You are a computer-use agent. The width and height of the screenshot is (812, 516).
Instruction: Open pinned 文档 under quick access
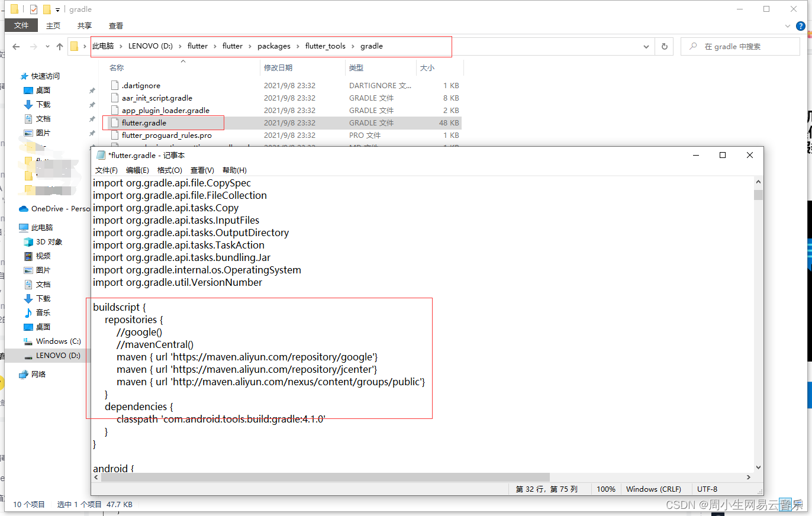pyautogui.click(x=43, y=119)
